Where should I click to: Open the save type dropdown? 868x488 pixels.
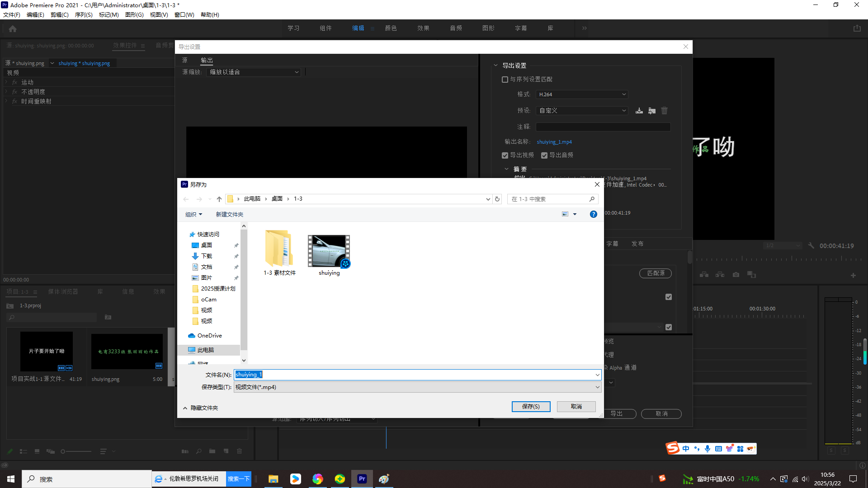(x=417, y=387)
